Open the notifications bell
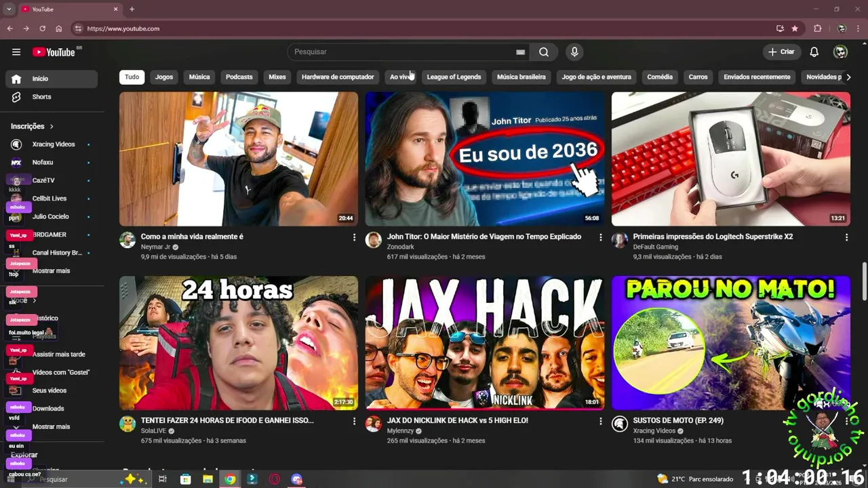 (x=814, y=52)
